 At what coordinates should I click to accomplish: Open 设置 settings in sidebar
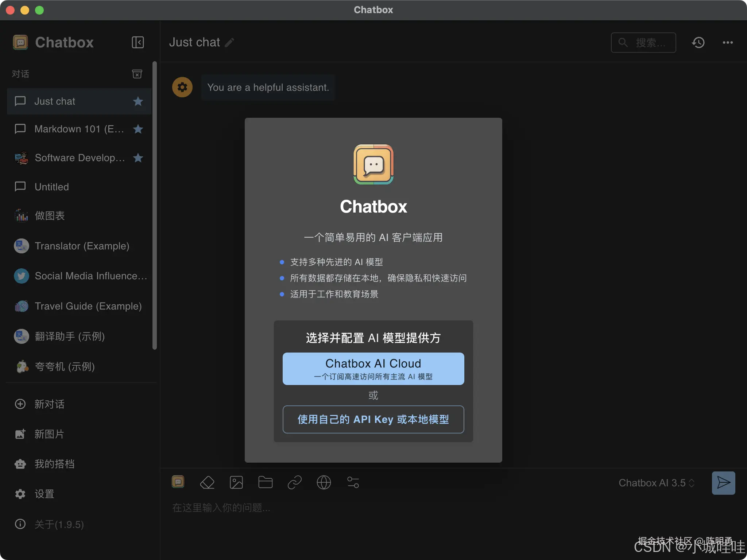[44, 494]
